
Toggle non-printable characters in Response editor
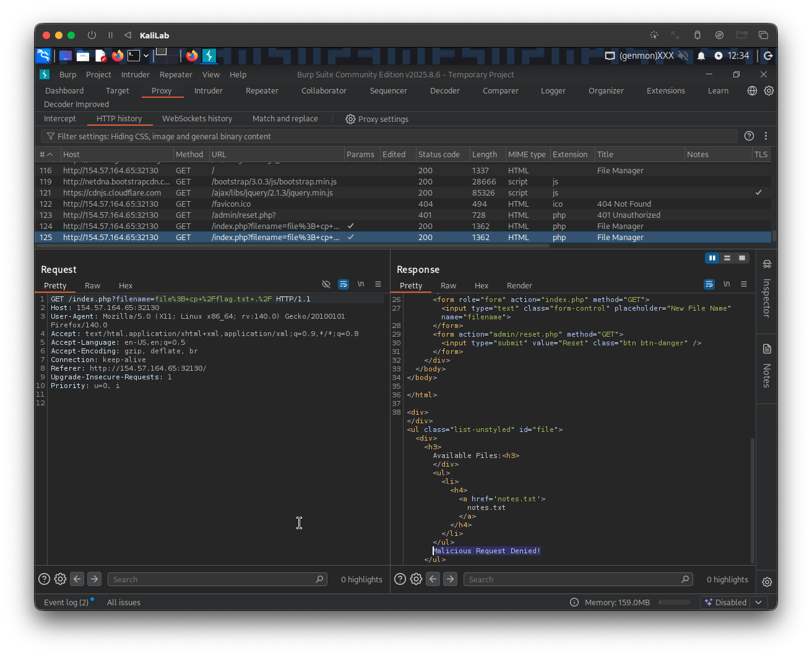tap(727, 285)
